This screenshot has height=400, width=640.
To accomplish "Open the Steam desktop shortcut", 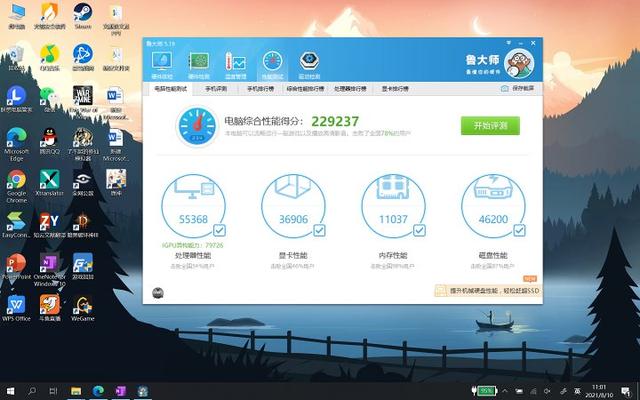I will click(83, 16).
